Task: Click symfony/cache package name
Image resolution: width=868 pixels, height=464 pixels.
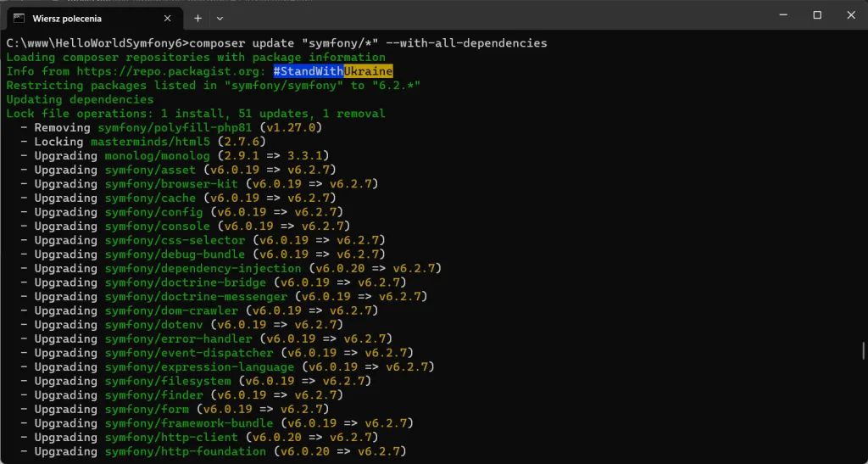Action: [150, 198]
